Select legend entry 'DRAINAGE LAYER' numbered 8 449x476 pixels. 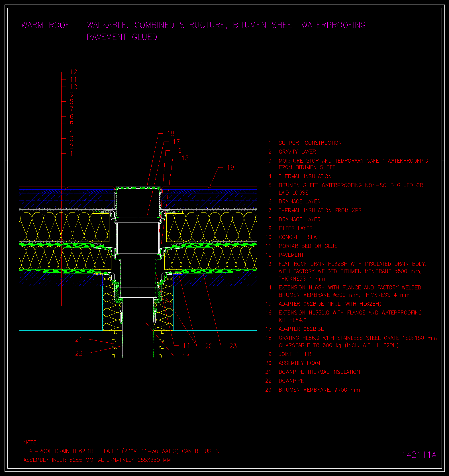(x=299, y=220)
